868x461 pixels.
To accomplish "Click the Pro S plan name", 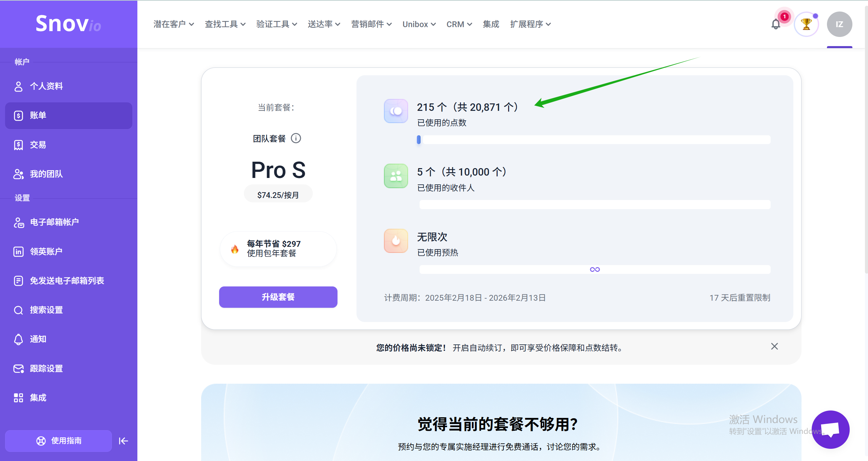I will click(278, 170).
